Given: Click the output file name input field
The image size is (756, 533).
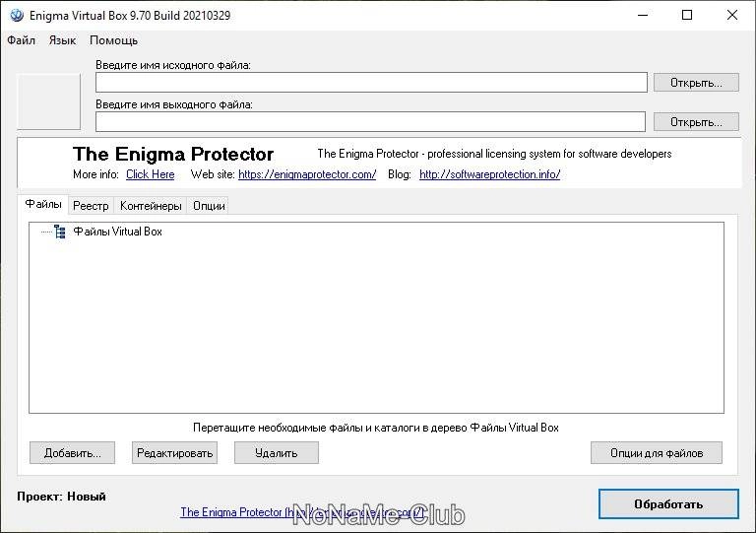Looking at the screenshot, I should coord(370,121).
